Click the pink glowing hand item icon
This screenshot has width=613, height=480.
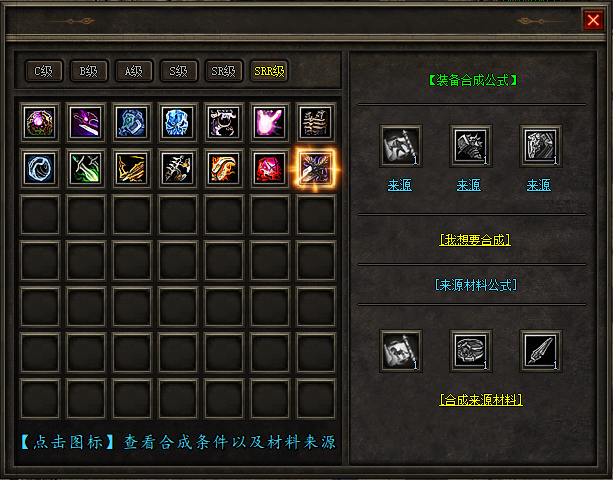click(270, 123)
